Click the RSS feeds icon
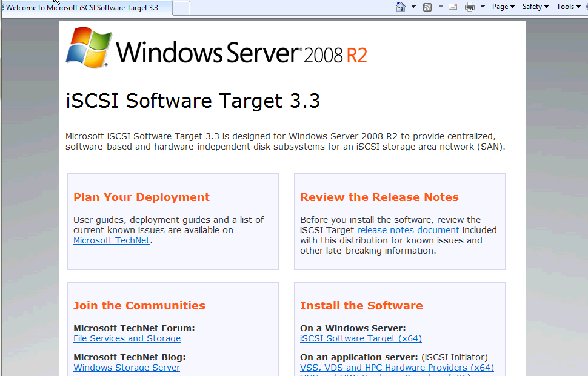 tap(427, 7)
